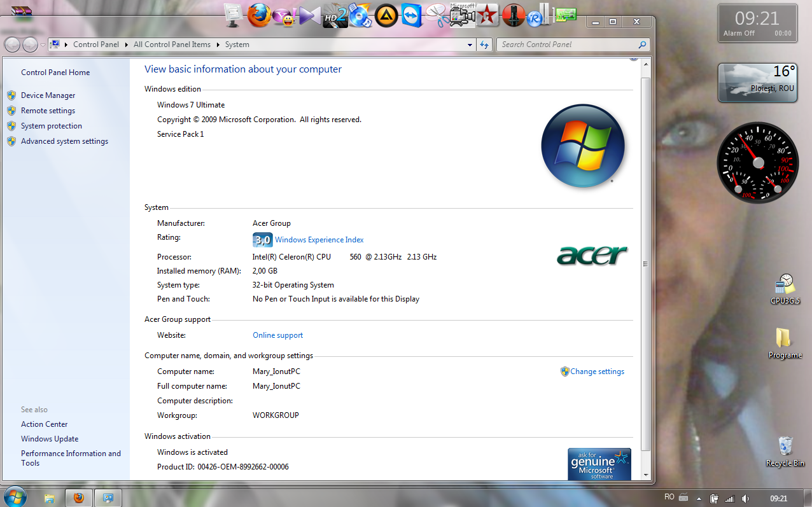Open the CPU3G.5 desktop shortcut

pos(785,290)
